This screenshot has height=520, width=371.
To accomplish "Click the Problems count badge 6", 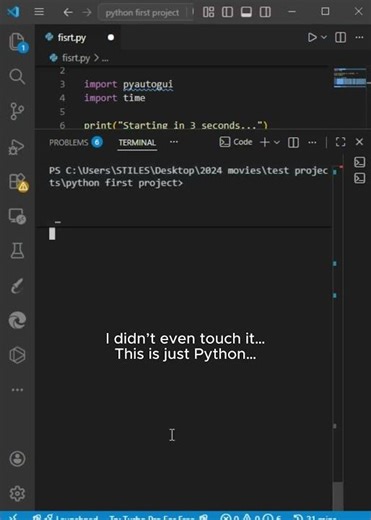I will [x=97, y=142].
